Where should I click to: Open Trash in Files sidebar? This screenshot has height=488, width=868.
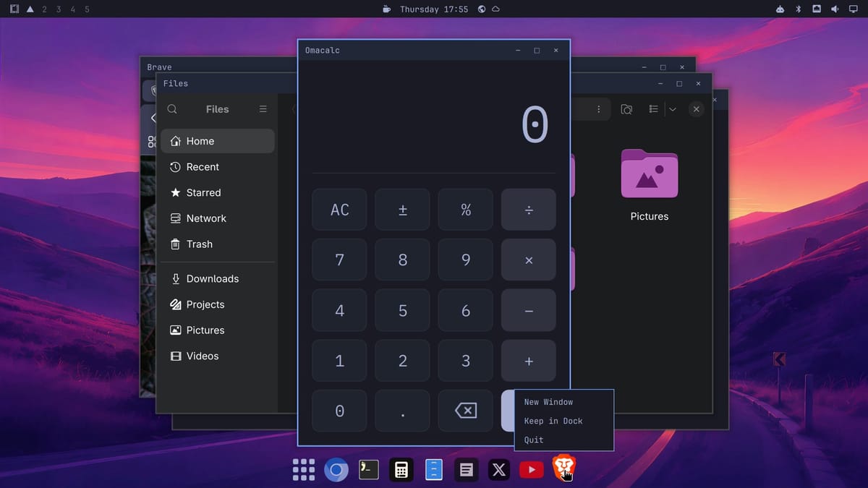coord(218,244)
